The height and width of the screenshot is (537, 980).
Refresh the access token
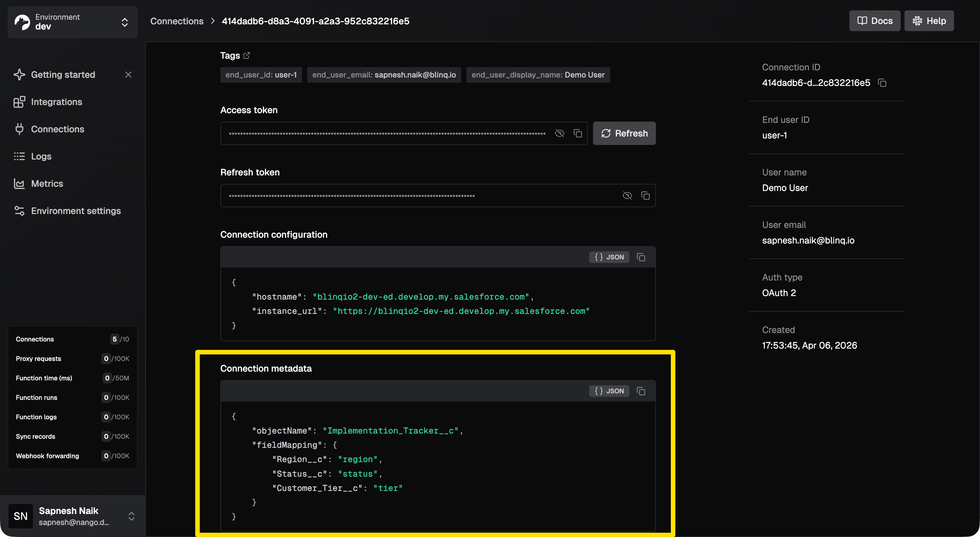click(624, 133)
